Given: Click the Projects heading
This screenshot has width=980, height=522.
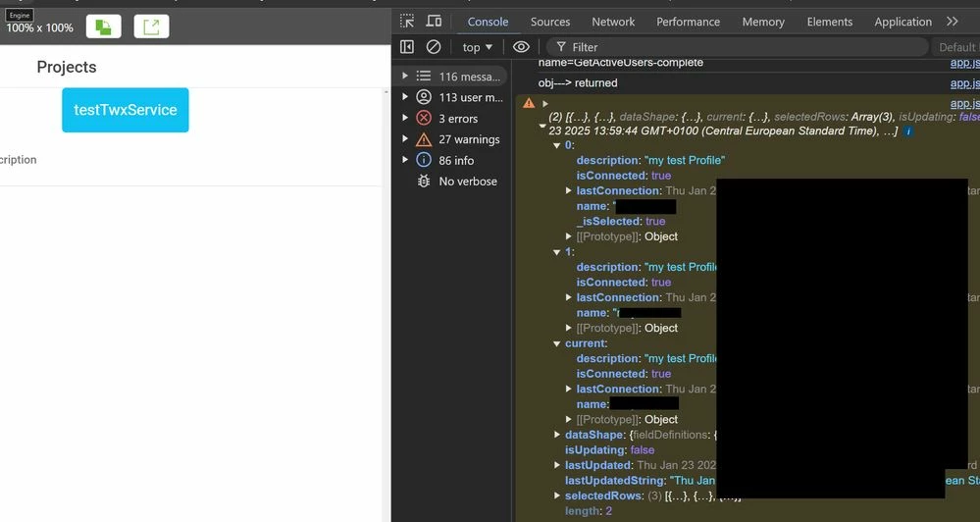Looking at the screenshot, I should 67,67.
